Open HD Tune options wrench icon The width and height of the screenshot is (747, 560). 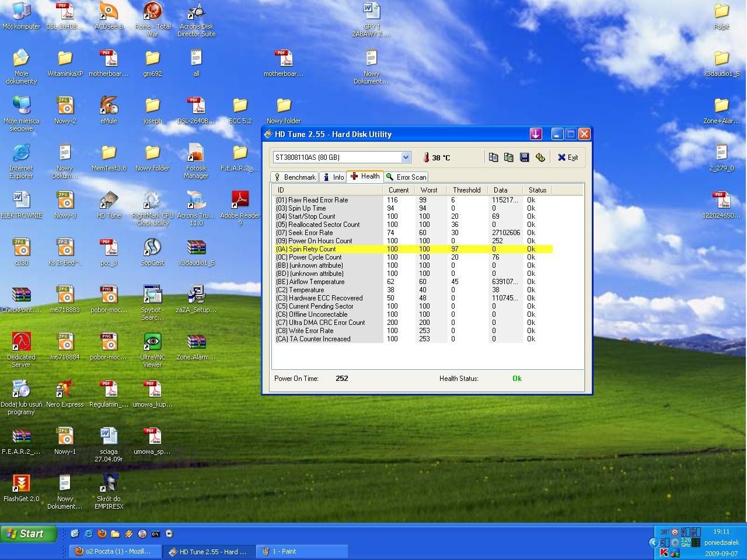pos(540,157)
